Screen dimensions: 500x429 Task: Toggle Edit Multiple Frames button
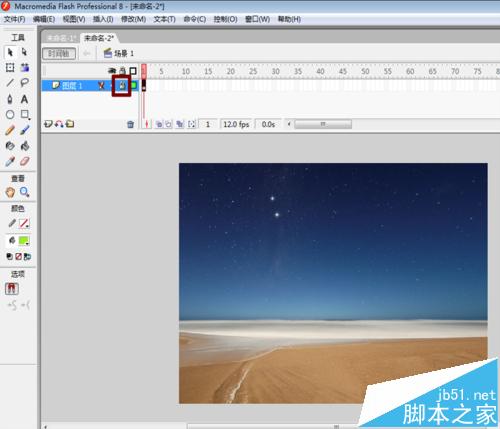180,124
